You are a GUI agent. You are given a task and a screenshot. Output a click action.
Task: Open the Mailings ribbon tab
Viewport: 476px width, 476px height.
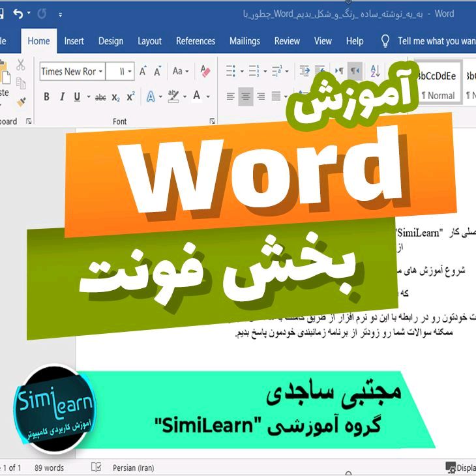pyautogui.click(x=245, y=41)
